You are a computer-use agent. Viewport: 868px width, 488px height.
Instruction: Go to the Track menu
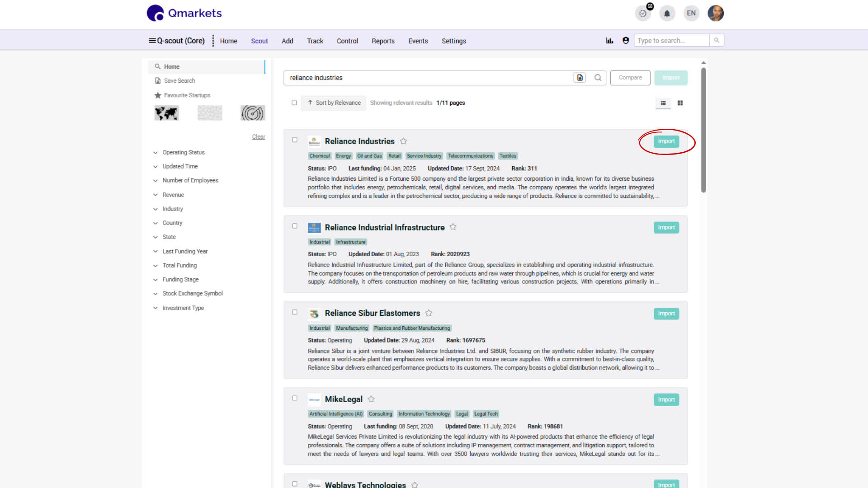pyautogui.click(x=315, y=41)
